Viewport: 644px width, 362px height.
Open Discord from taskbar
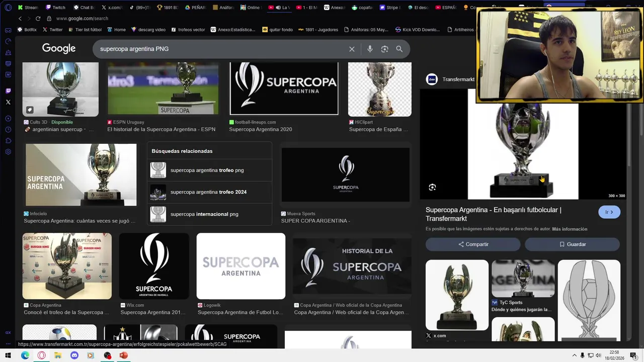point(74,355)
